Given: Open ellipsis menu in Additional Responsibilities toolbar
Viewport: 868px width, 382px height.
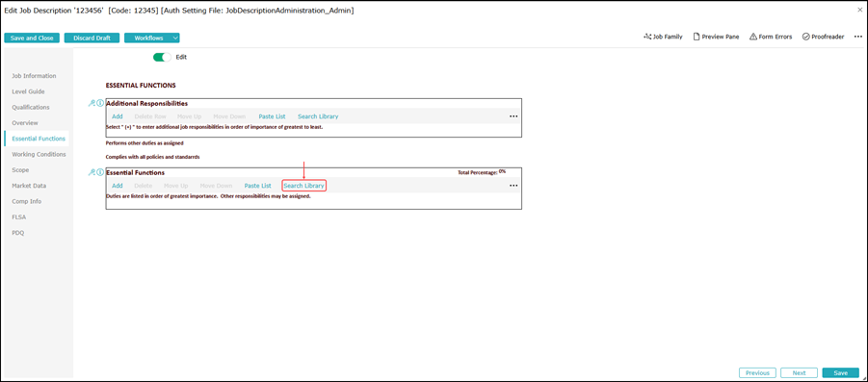Looking at the screenshot, I should 513,116.
